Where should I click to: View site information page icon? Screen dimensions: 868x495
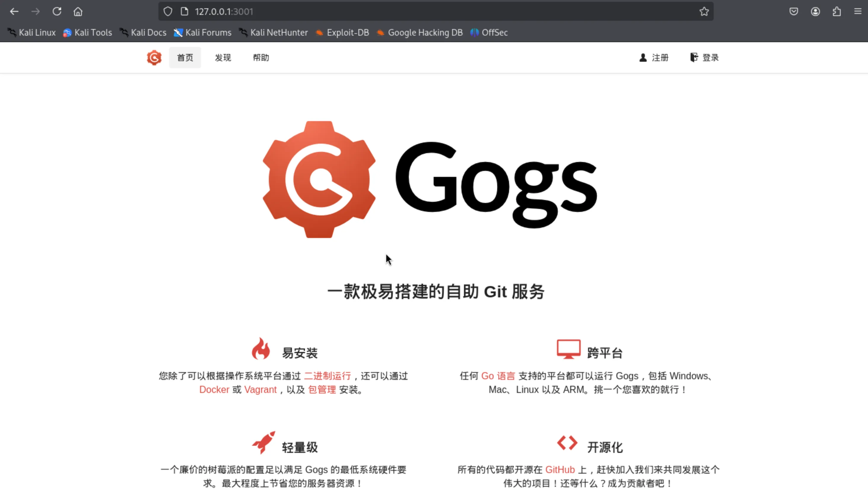click(185, 12)
